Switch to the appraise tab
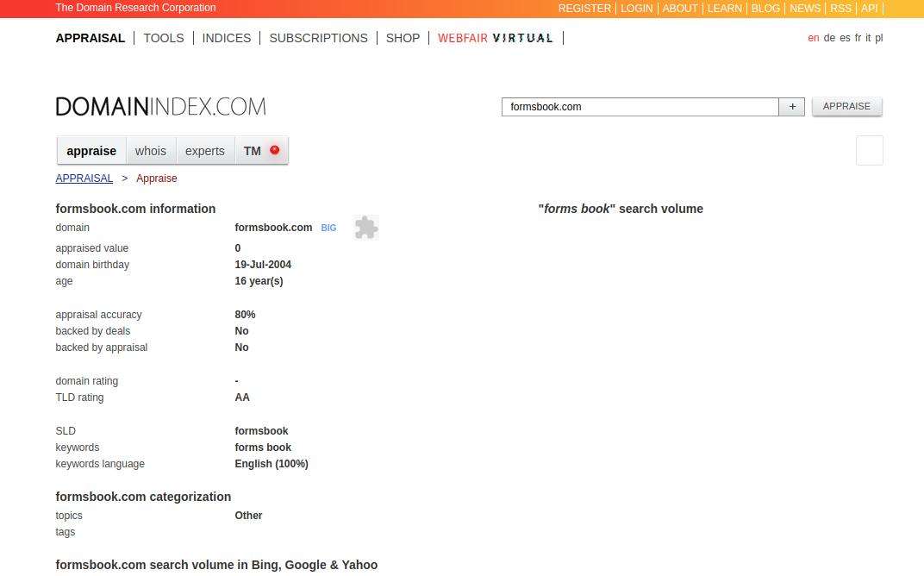924x576 pixels. click(91, 151)
